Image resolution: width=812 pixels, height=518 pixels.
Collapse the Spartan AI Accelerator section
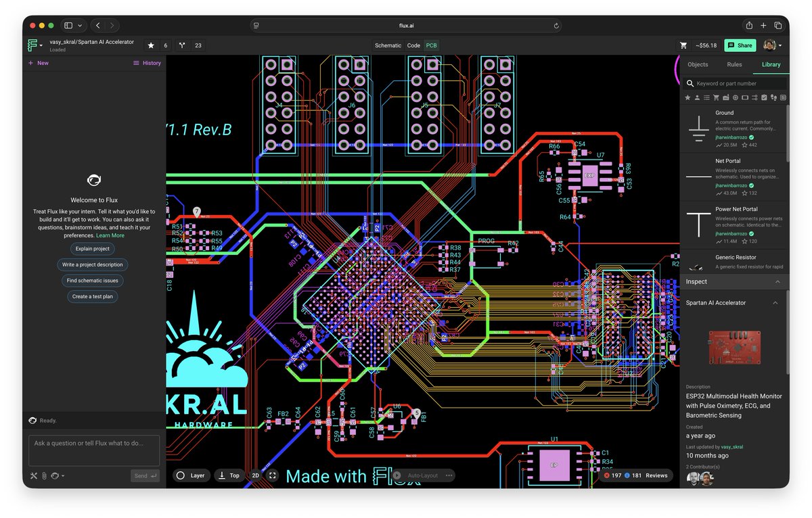[x=775, y=303]
